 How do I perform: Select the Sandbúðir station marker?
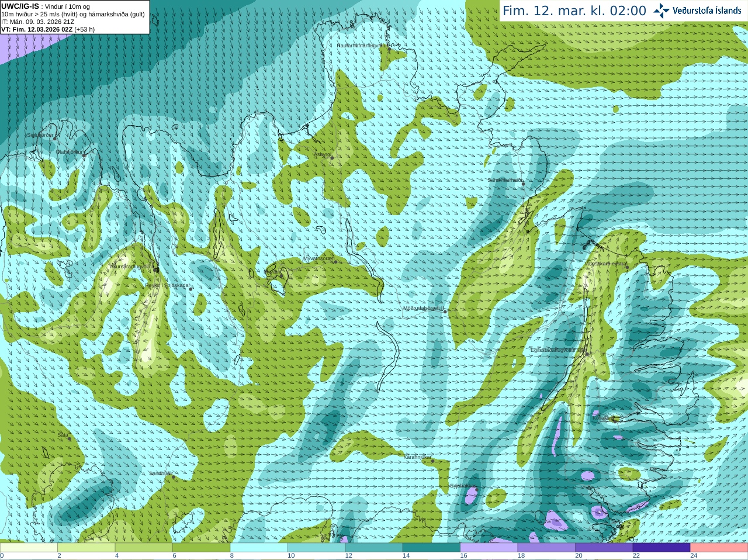click(x=174, y=477)
